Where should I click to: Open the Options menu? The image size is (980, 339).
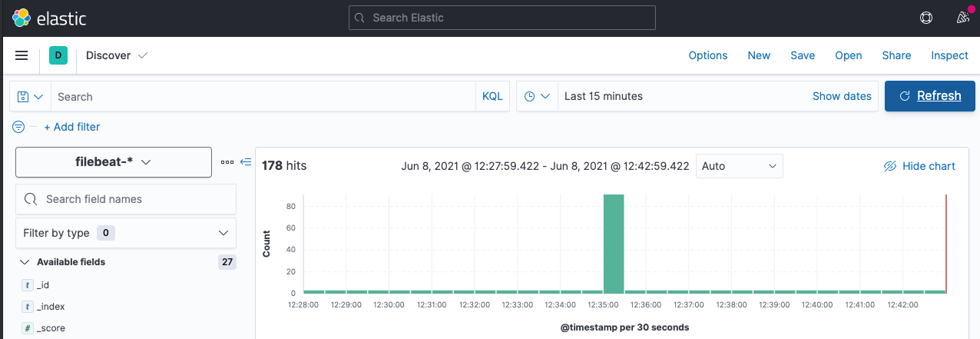tap(708, 55)
